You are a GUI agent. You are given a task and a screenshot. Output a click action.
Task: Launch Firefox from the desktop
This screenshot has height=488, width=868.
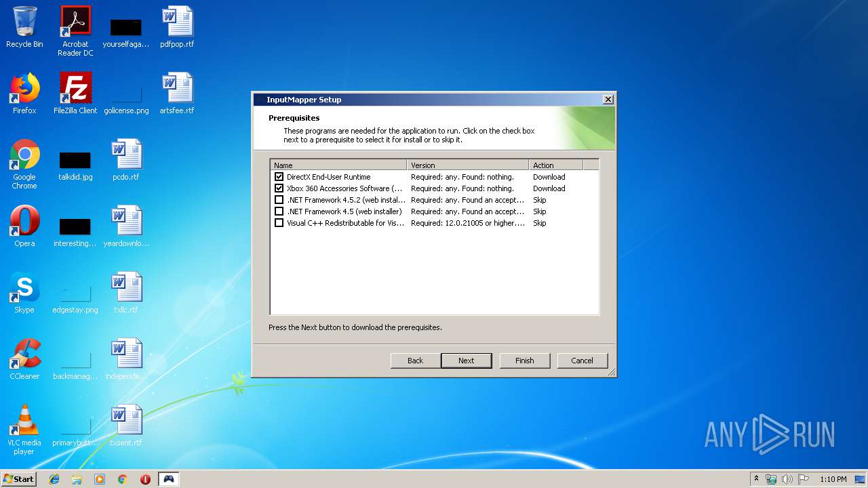24,94
